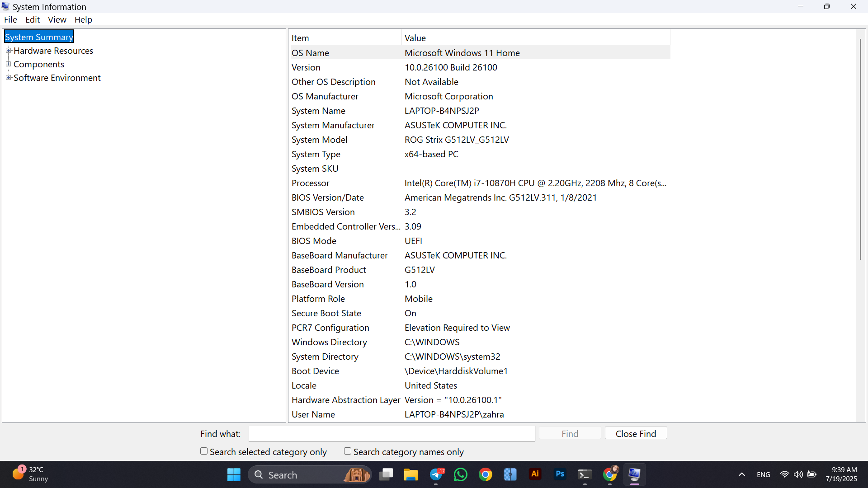Open WhatsApp from the taskbar
The width and height of the screenshot is (868, 488).
[x=461, y=475]
